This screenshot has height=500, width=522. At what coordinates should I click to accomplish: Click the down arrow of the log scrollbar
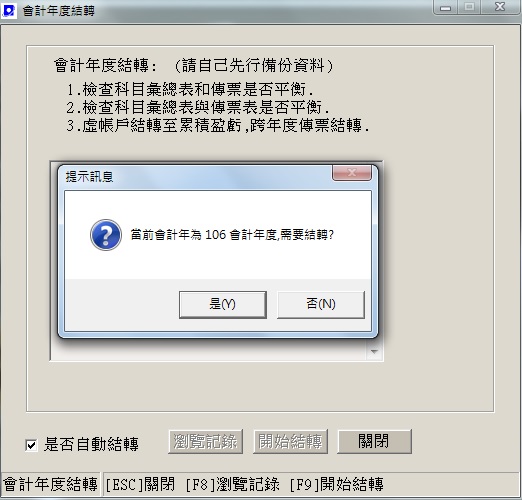coord(374,352)
